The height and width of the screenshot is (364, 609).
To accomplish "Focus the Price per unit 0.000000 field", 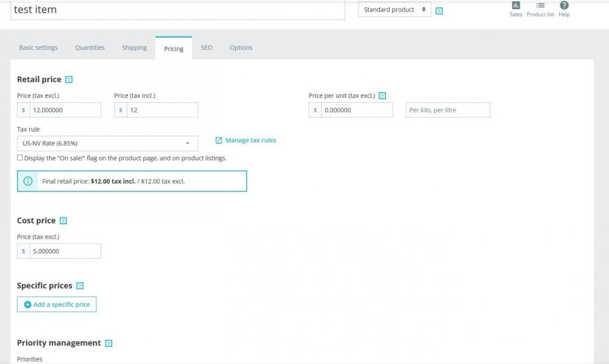I will pos(357,110).
